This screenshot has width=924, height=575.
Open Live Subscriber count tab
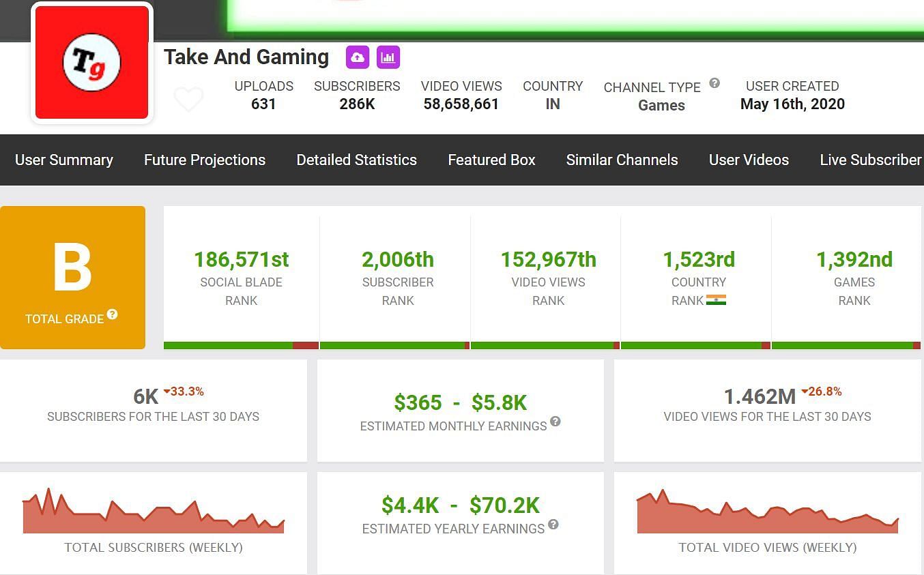pyautogui.click(x=871, y=160)
